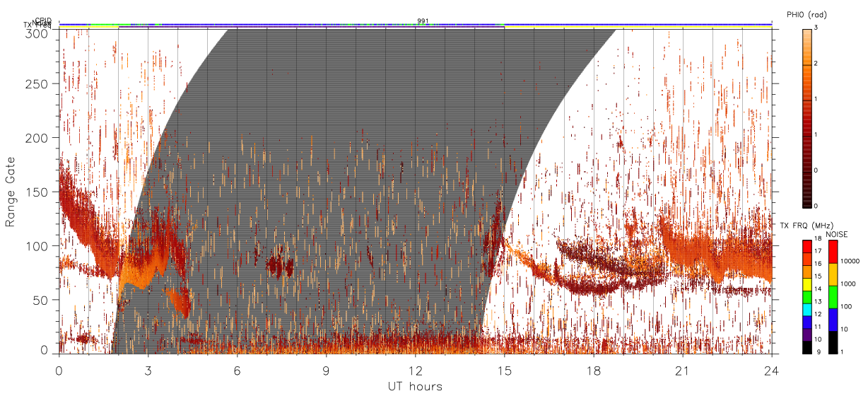Click the "18" tick on UT hours axis

[x=593, y=371]
